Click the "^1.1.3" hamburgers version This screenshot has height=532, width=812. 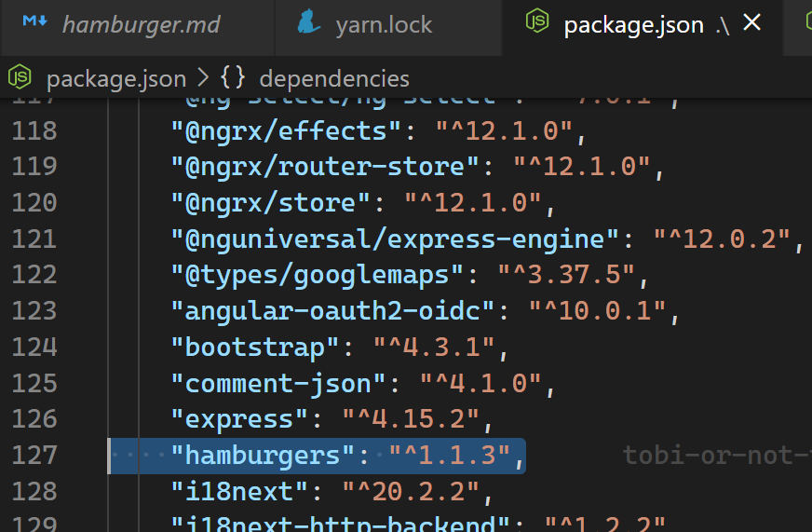[450, 456]
